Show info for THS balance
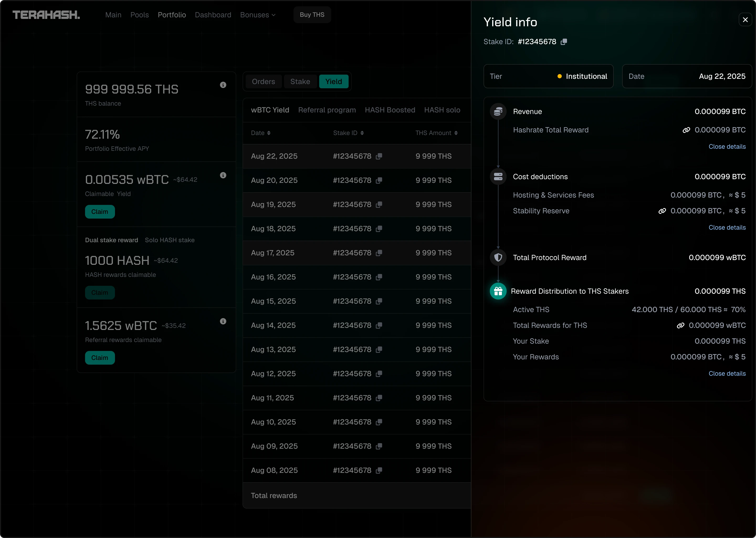 (x=223, y=85)
